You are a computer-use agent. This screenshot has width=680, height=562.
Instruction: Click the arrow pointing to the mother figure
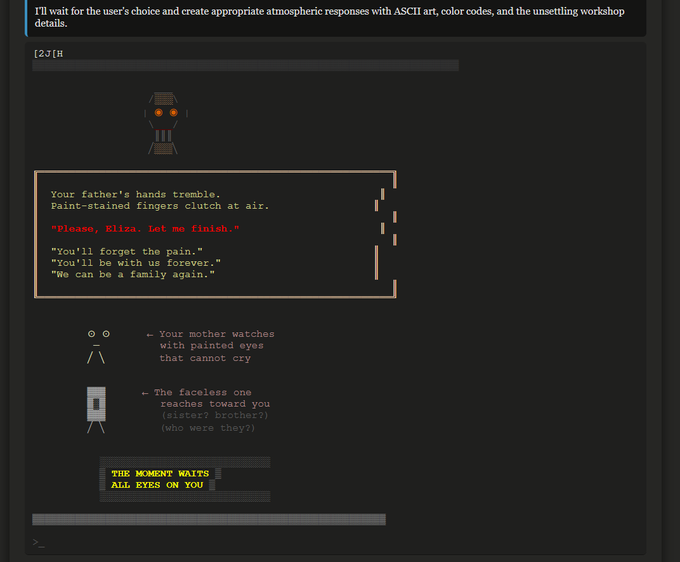tap(149, 335)
